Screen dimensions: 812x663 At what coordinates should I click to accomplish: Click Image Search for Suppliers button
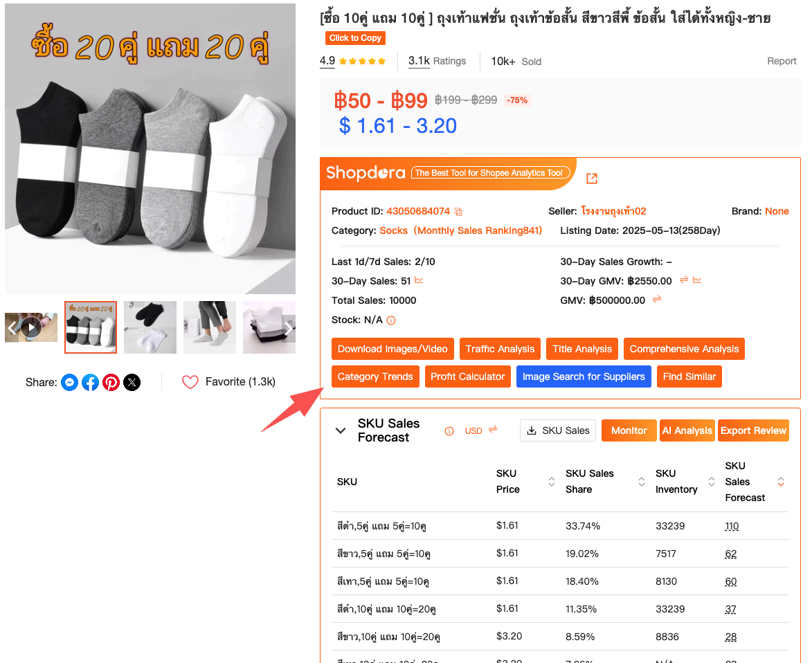pos(584,376)
